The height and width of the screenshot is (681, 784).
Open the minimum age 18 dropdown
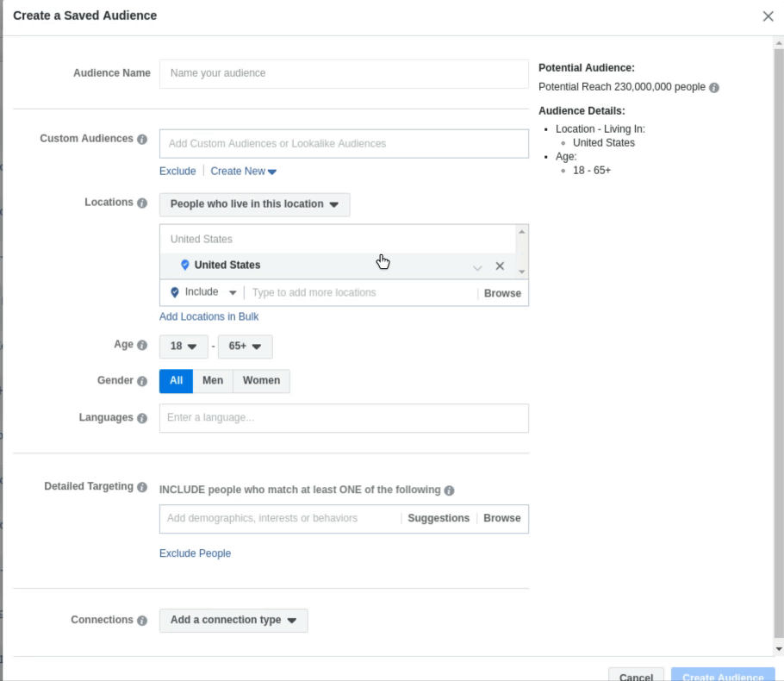pos(184,347)
